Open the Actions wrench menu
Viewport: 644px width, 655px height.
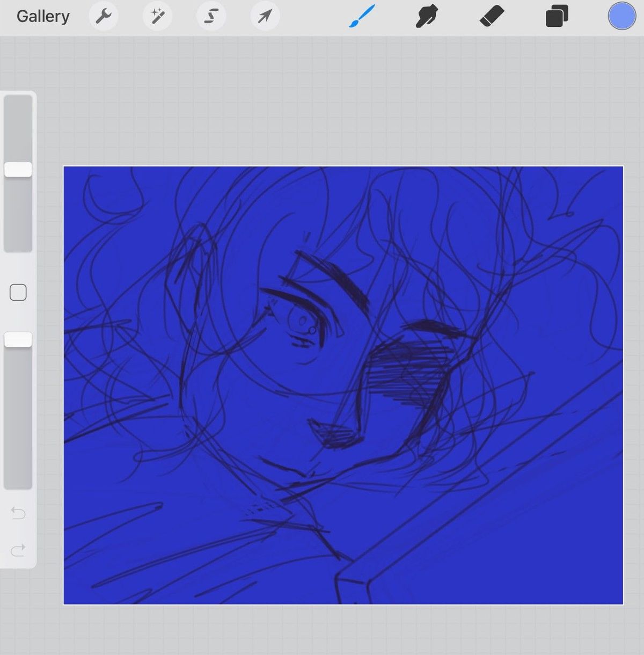point(103,17)
